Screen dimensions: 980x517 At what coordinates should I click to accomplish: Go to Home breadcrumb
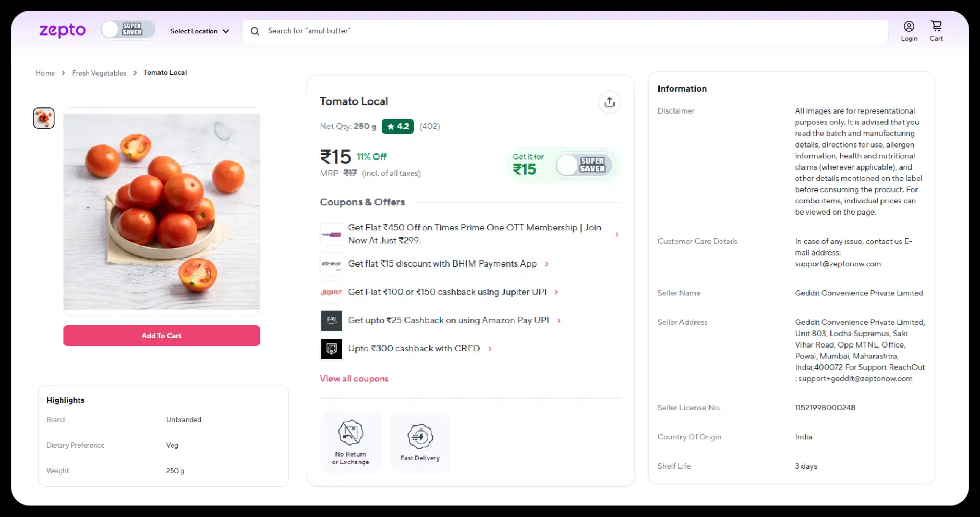click(x=45, y=73)
